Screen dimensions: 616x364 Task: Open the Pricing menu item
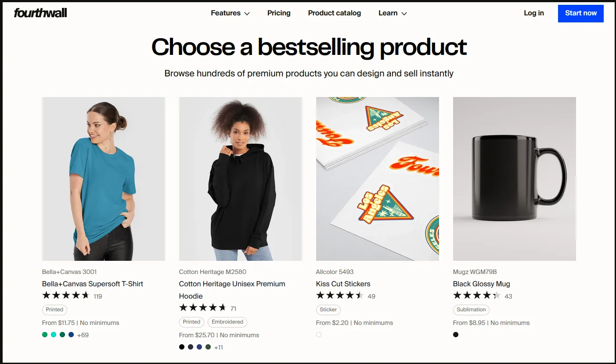click(x=279, y=13)
